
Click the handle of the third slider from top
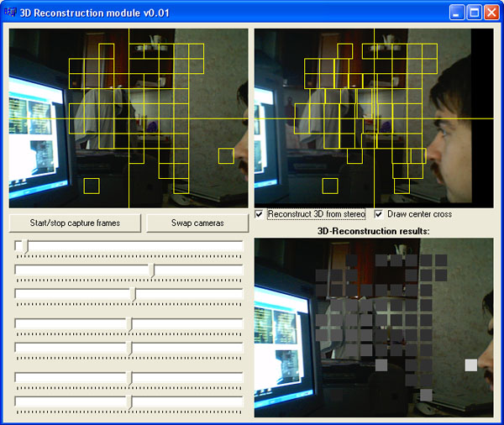pyautogui.click(x=133, y=293)
